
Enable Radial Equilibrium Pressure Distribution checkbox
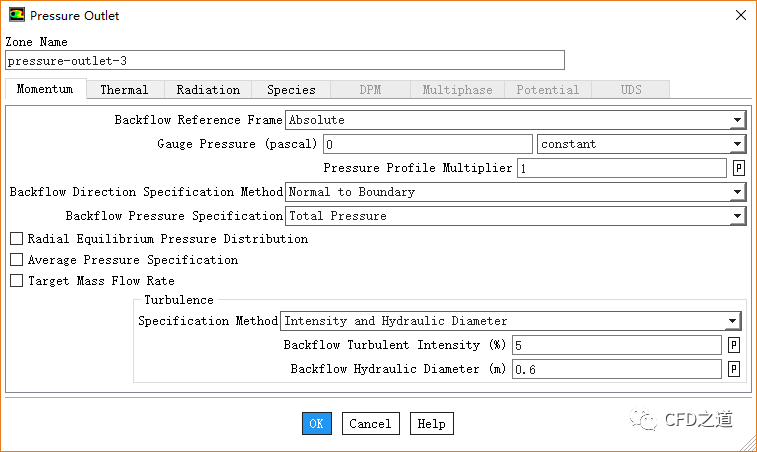coord(17,239)
